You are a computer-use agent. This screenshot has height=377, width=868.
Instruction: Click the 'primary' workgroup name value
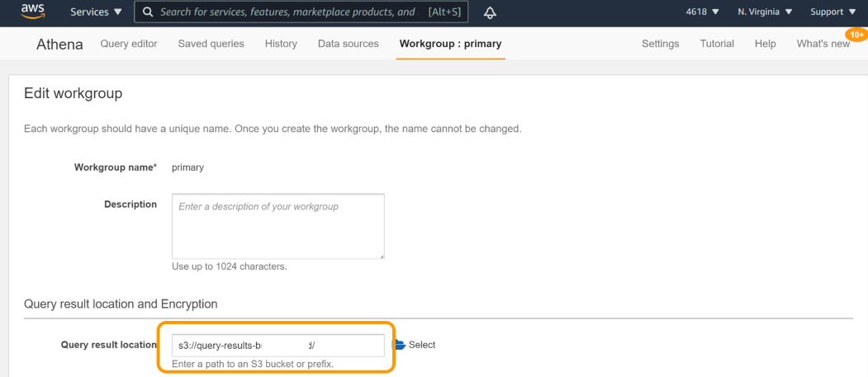(187, 167)
